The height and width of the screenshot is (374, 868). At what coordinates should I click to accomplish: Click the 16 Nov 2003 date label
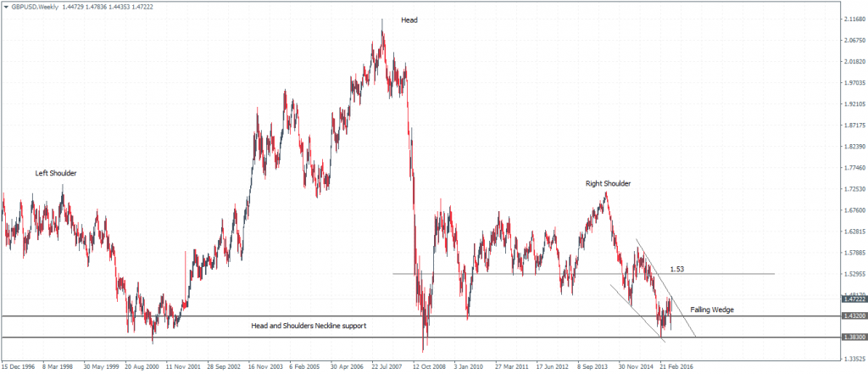pyautogui.click(x=264, y=367)
